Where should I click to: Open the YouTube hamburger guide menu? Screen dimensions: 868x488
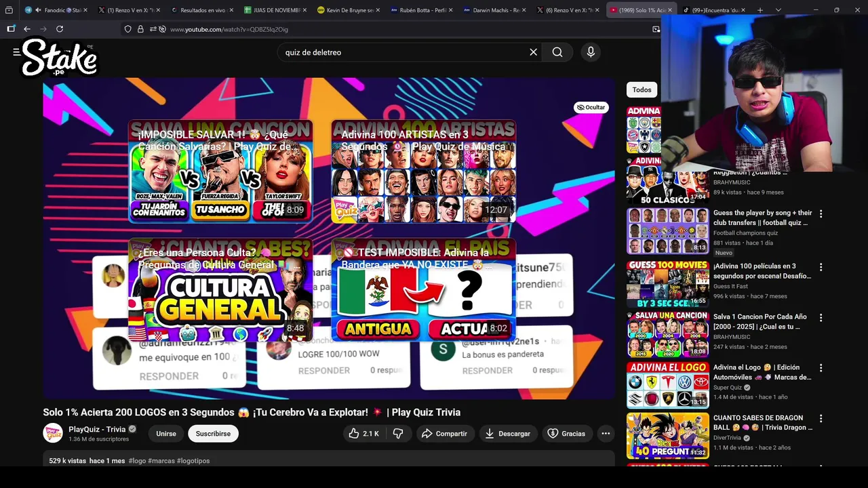(x=16, y=52)
